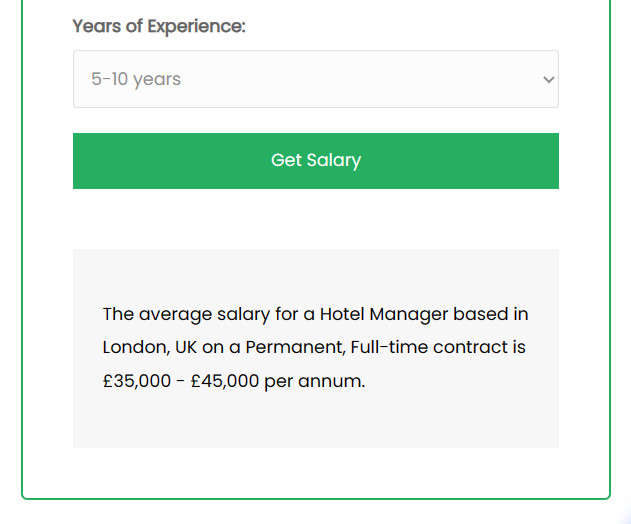
Task: Select the "5-10 years" value text
Action: point(136,79)
